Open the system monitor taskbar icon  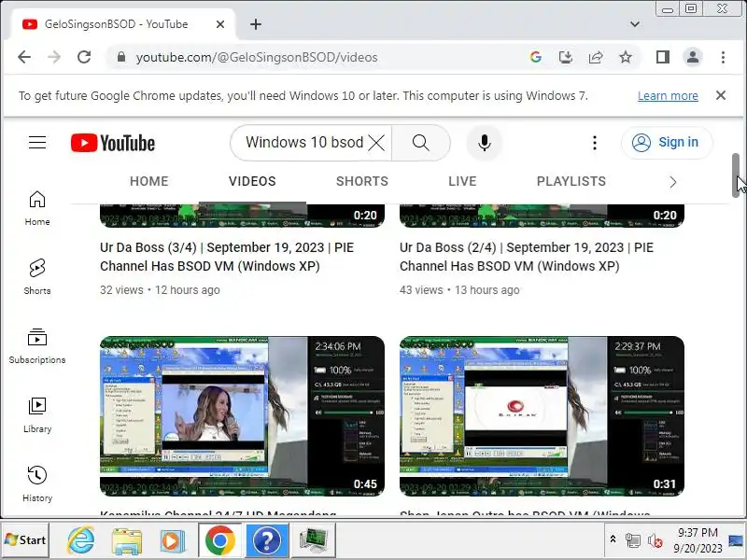(x=313, y=540)
